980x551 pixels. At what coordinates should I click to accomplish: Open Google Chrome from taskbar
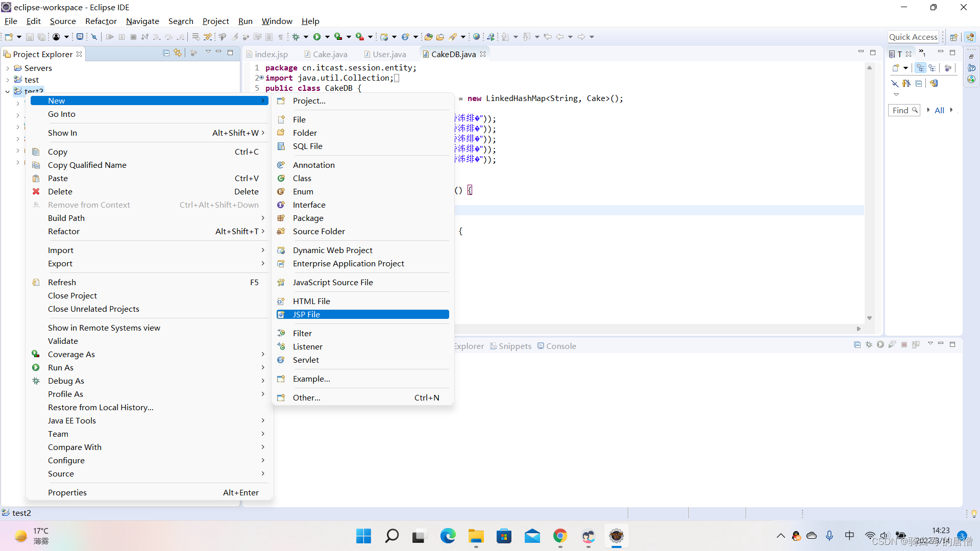tap(560, 536)
